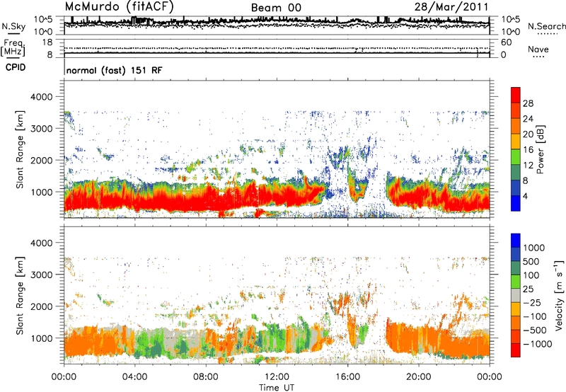Click the "20" label on Power color bar
The width and height of the screenshot is (566, 392).
tap(528, 134)
